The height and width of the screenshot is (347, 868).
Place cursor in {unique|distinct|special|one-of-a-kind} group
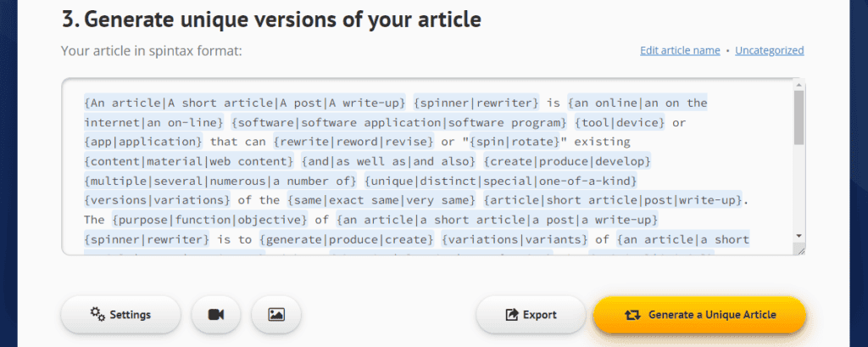(503, 181)
